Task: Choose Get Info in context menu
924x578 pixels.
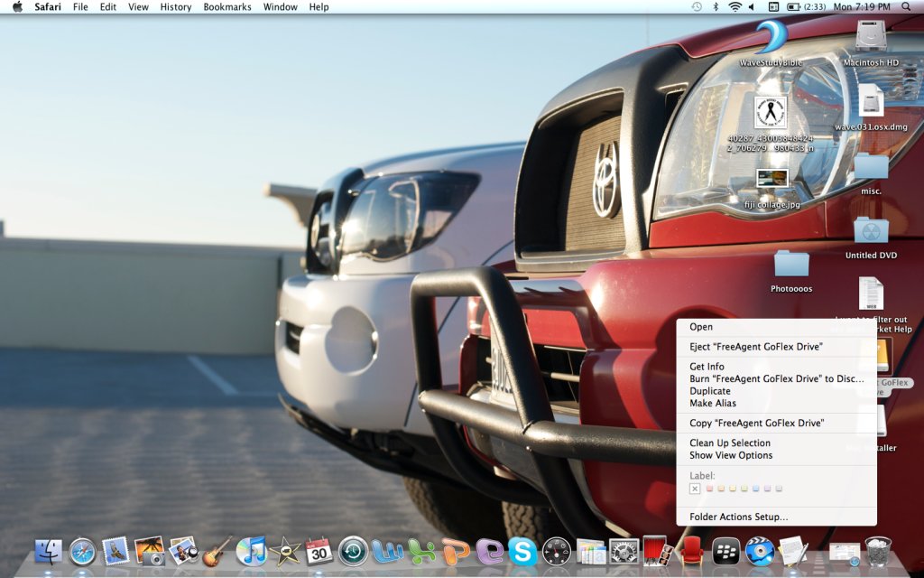Action: pos(776,367)
